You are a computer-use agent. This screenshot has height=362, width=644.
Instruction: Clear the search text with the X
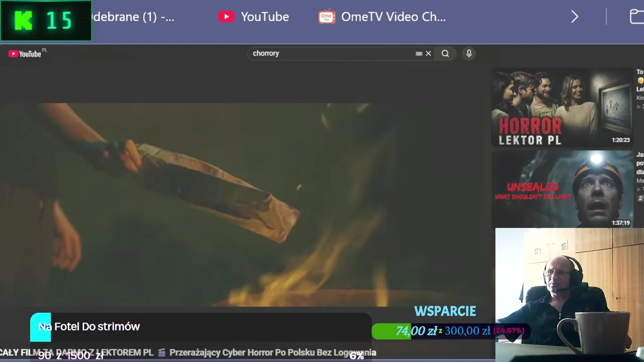click(429, 53)
